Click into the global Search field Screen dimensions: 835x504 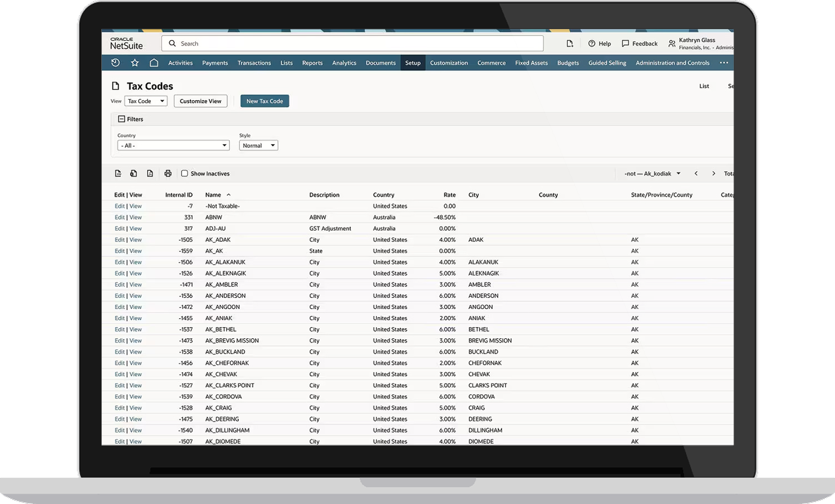tap(356, 43)
